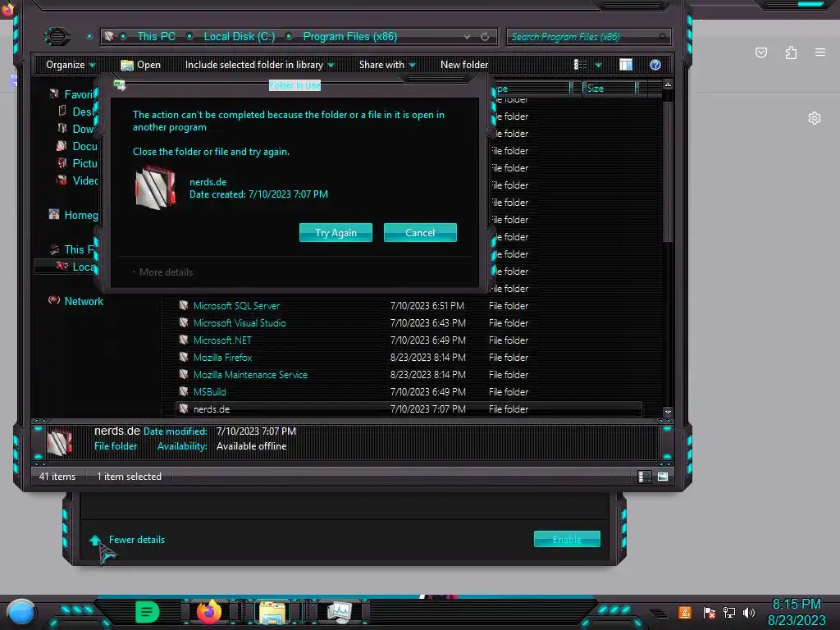Click the Enable button in lower dialog
Viewport: 840px width, 630px height.
coord(567,540)
